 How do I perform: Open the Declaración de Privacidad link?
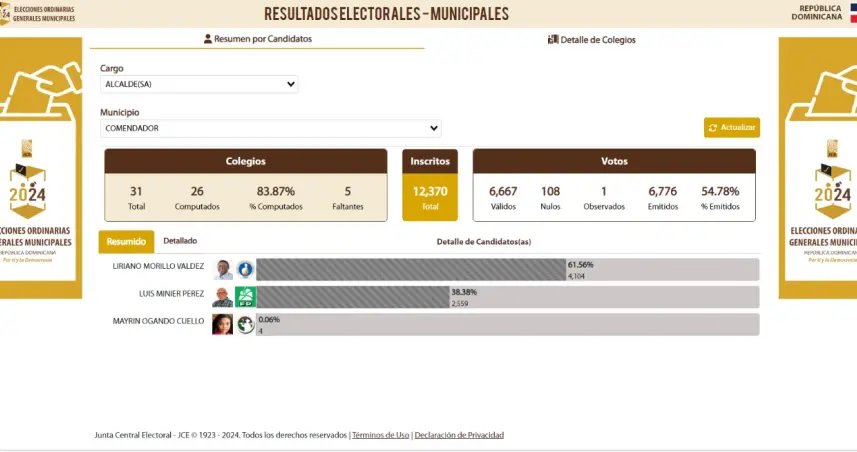[459, 435]
